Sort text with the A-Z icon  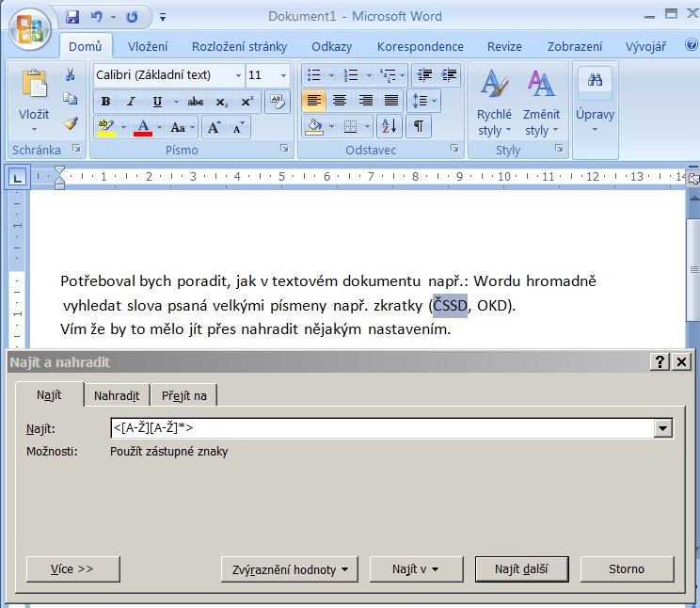pyautogui.click(x=390, y=126)
